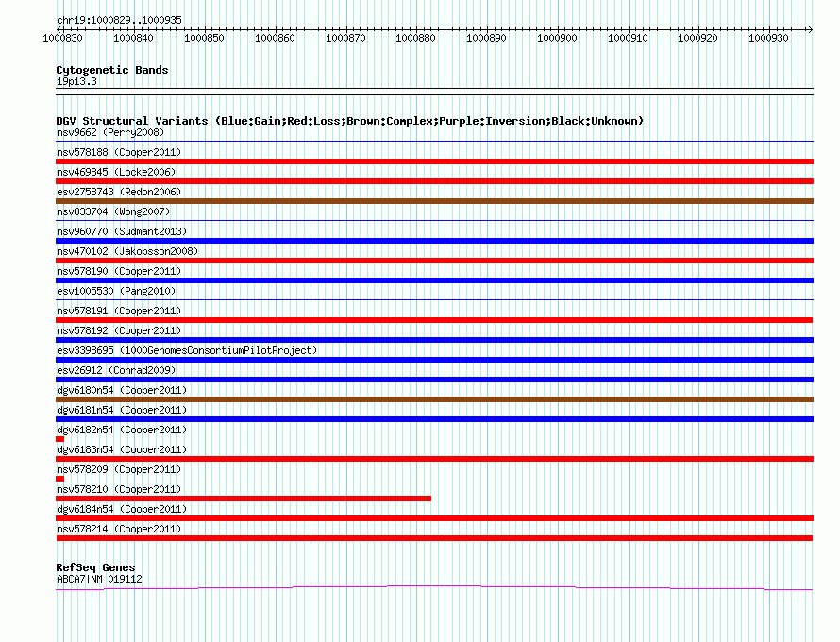Screen dimensions: 840x642
Task: Open variant esv2758743 (Redon2006)
Action: 119,192
